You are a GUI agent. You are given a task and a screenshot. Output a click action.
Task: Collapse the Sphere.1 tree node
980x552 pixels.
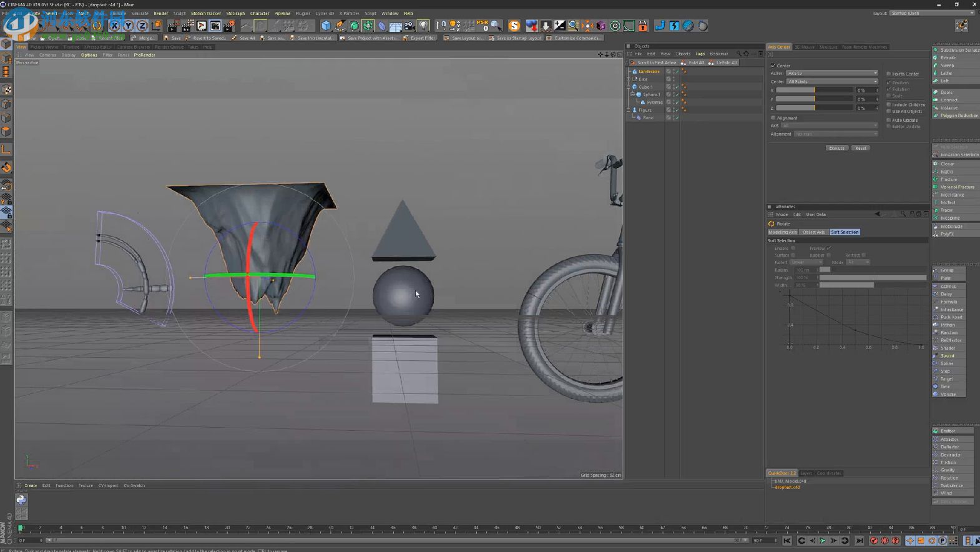tap(632, 94)
